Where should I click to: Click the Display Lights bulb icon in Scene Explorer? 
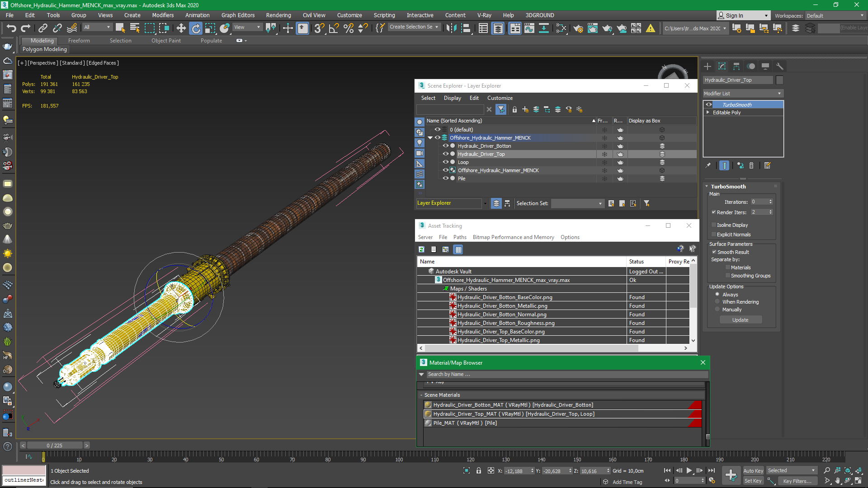tap(420, 143)
